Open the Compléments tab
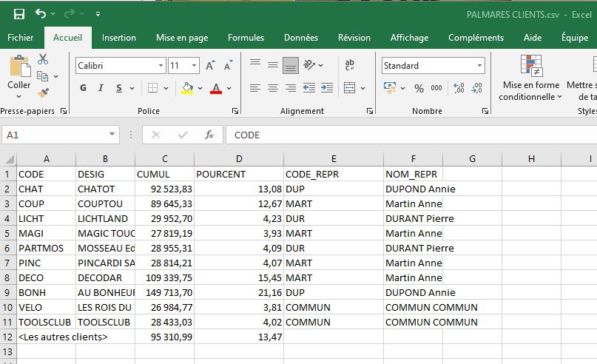The width and height of the screenshot is (597, 364). pyautogui.click(x=476, y=38)
